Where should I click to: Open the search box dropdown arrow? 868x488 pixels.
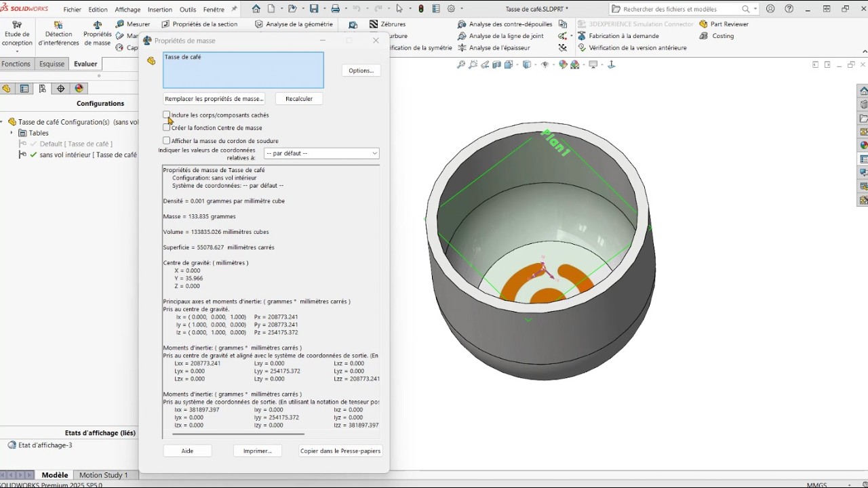[755, 9]
